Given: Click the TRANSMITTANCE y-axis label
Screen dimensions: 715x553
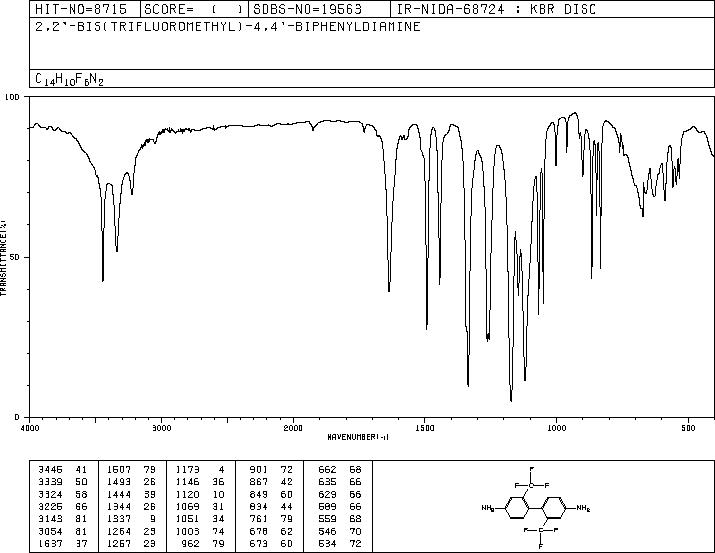Looking at the screenshot, I should [x=3, y=258].
